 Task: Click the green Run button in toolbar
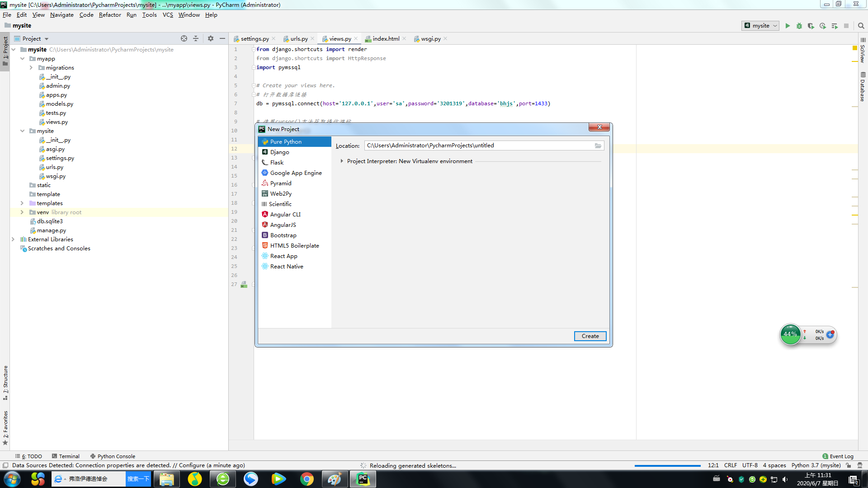tap(788, 26)
